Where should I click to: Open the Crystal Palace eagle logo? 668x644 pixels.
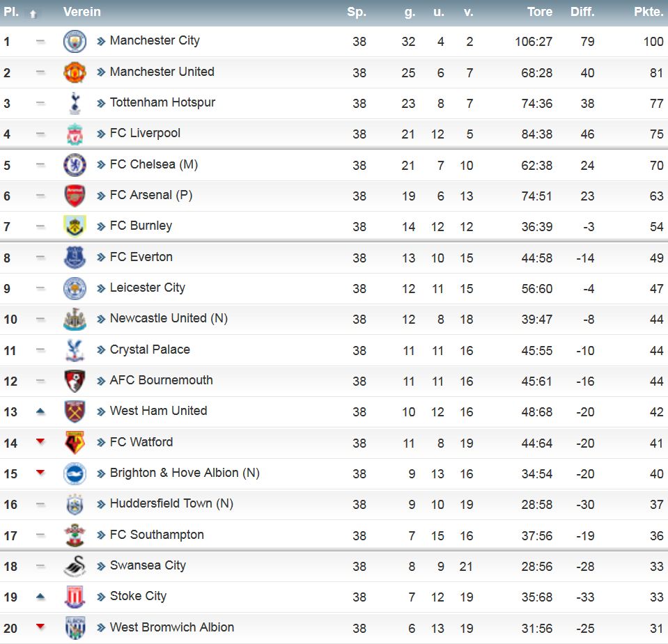tap(75, 350)
